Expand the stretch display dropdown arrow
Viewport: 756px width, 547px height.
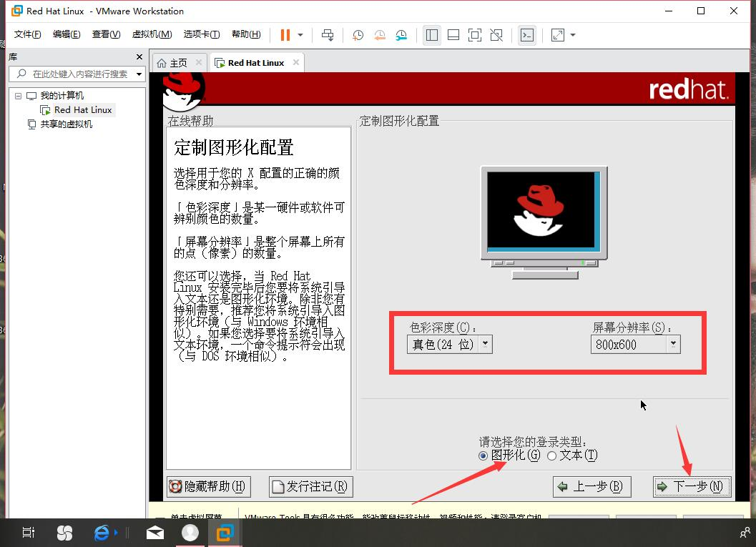click(x=573, y=35)
